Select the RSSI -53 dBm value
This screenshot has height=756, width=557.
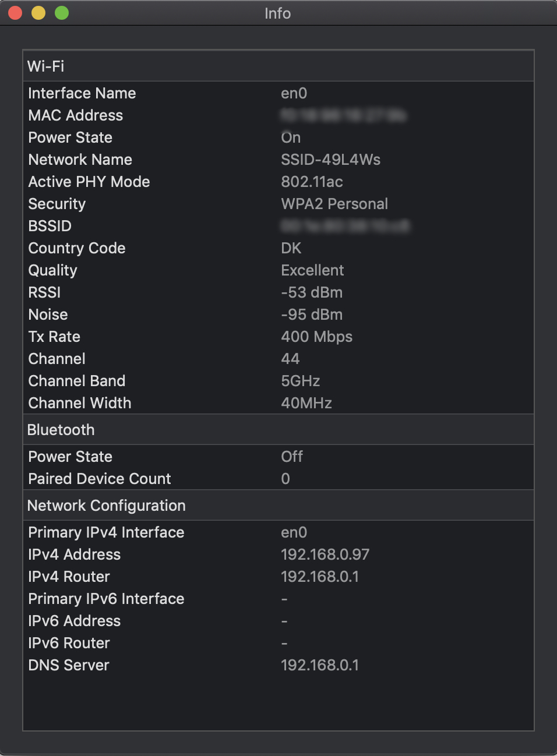coord(312,292)
